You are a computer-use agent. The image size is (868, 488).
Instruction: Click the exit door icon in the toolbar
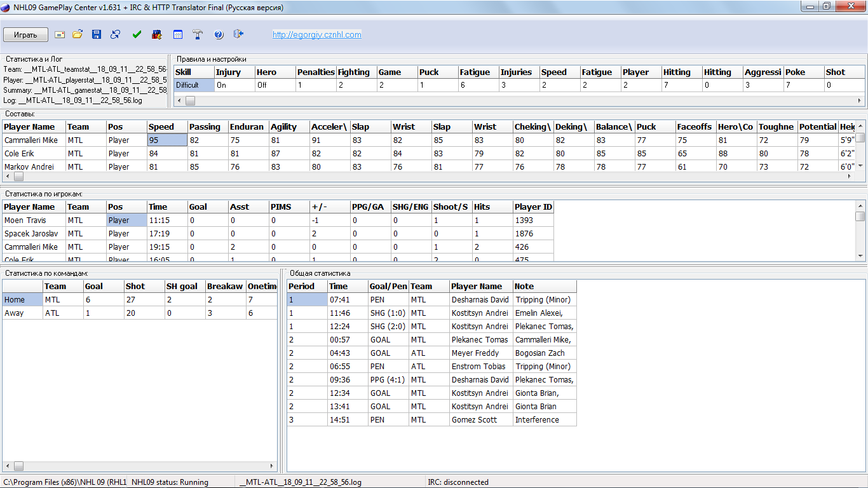[x=238, y=34]
